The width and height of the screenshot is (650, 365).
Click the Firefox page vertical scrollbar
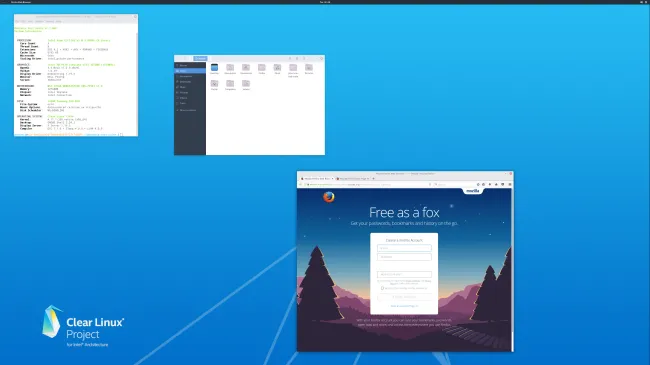512,270
